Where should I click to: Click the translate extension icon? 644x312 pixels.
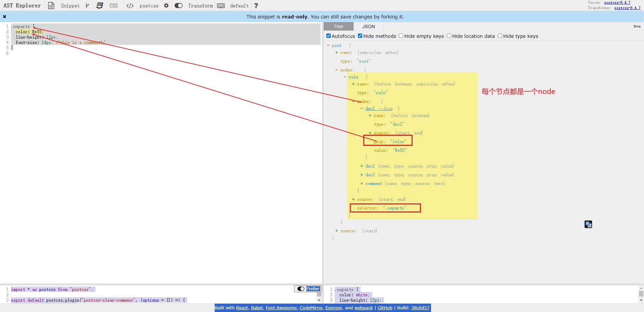click(x=588, y=224)
